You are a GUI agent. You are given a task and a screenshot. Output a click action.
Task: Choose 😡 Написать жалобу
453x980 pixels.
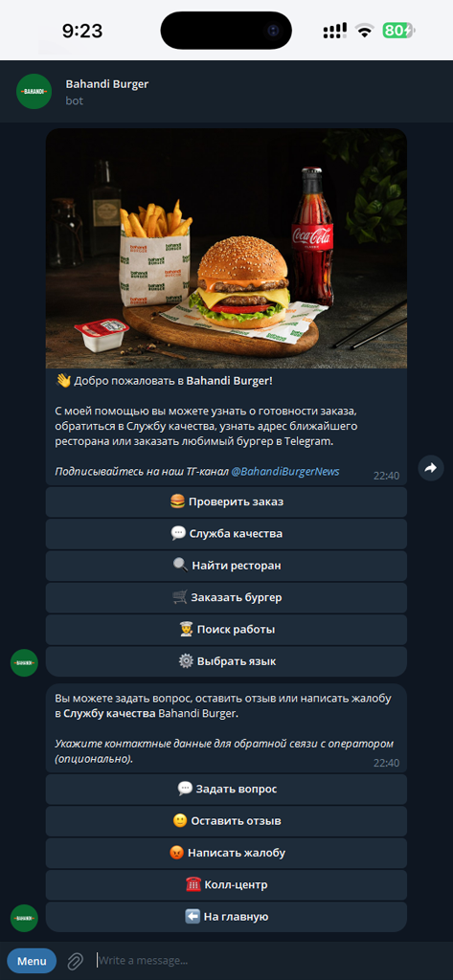226,853
